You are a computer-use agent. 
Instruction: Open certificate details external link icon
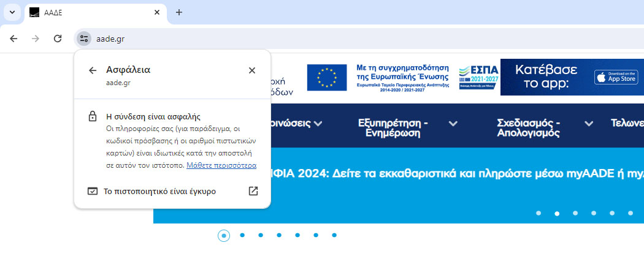tap(253, 191)
